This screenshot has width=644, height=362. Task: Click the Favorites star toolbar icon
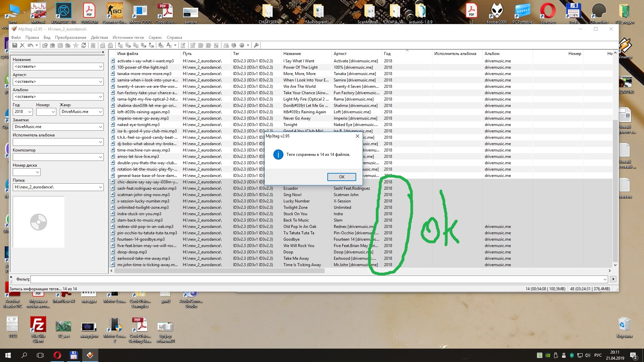76,45
